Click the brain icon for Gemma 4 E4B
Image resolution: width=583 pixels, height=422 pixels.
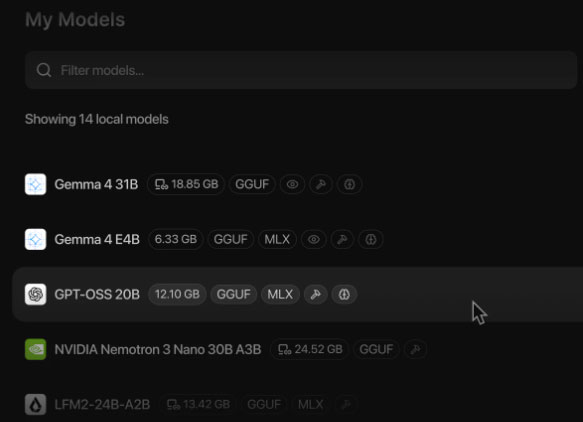pyautogui.click(x=370, y=239)
